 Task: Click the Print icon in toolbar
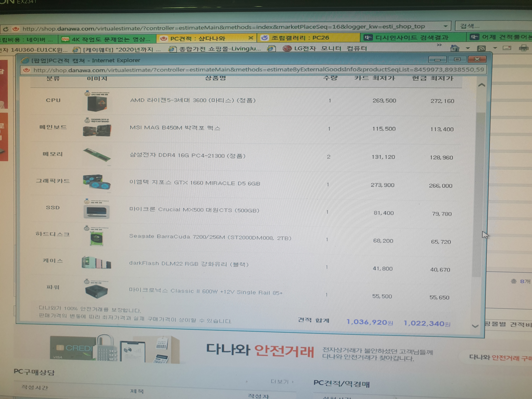pyautogui.click(x=523, y=48)
